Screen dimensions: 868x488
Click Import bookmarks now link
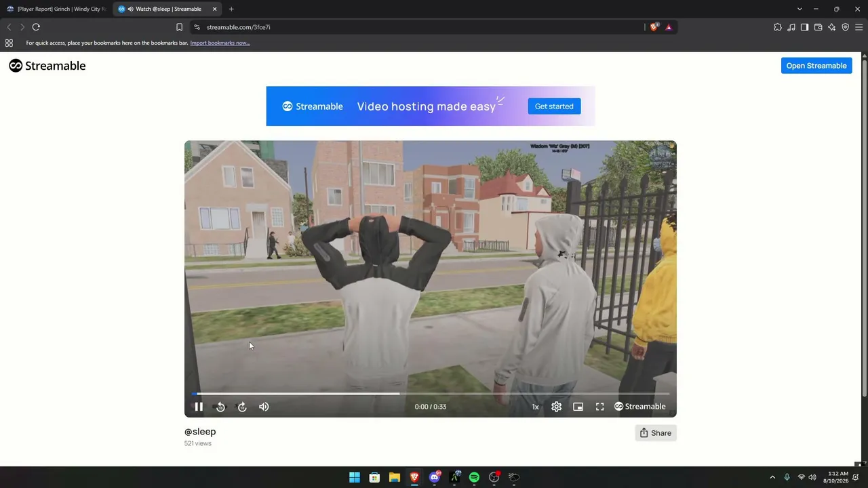(x=220, y=43)
